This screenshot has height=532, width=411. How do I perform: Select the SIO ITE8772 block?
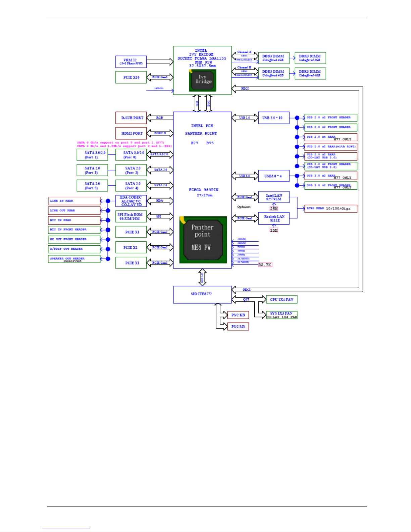202,295
